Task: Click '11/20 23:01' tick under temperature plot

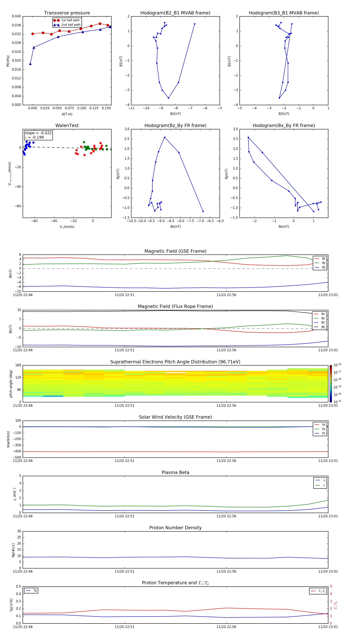Action: coord(328,627)
